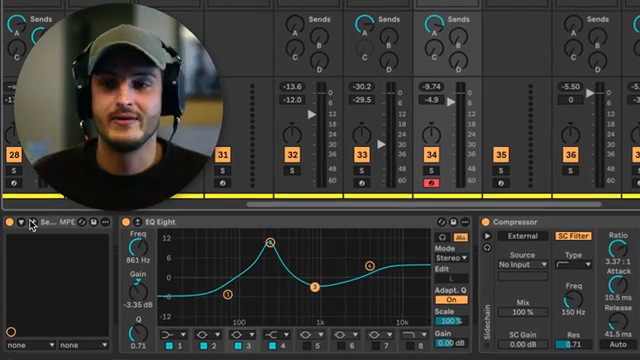Click save preset icon on MPE device

pyautogui.click(x=93, y=222)
